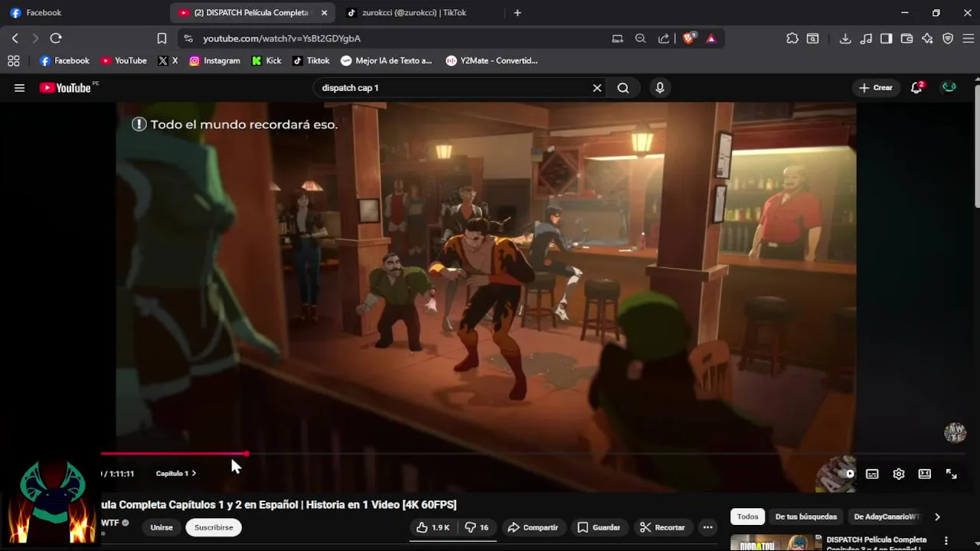This screenshot has width=980, height=551.
Task: Open YouTube notifications bell
Action: (916, 88)
